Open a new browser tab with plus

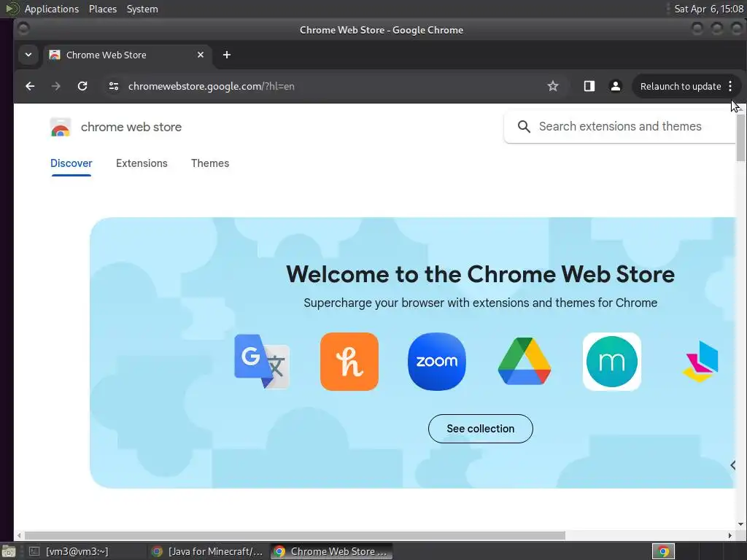click(x=227, y=55)
